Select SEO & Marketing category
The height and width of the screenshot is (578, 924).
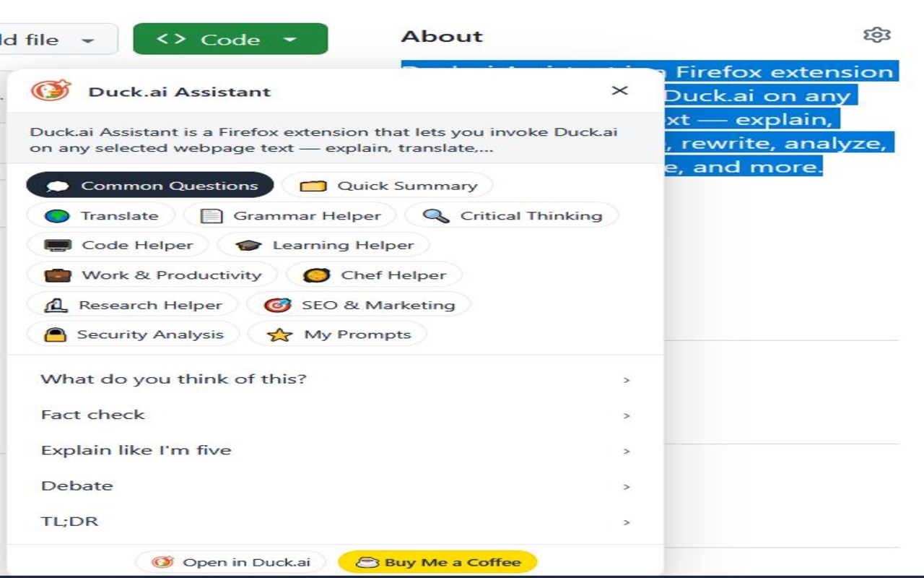(359, 305)
